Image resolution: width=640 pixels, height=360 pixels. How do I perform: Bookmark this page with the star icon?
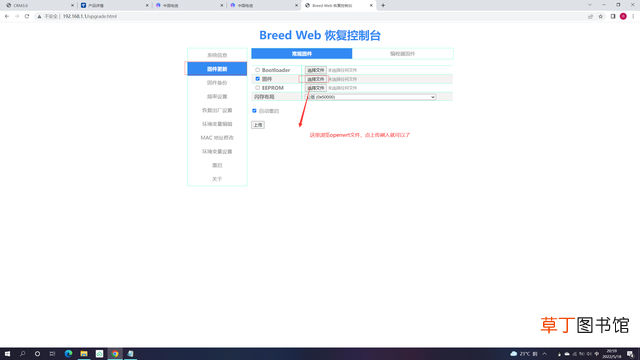tap(600, 16)
